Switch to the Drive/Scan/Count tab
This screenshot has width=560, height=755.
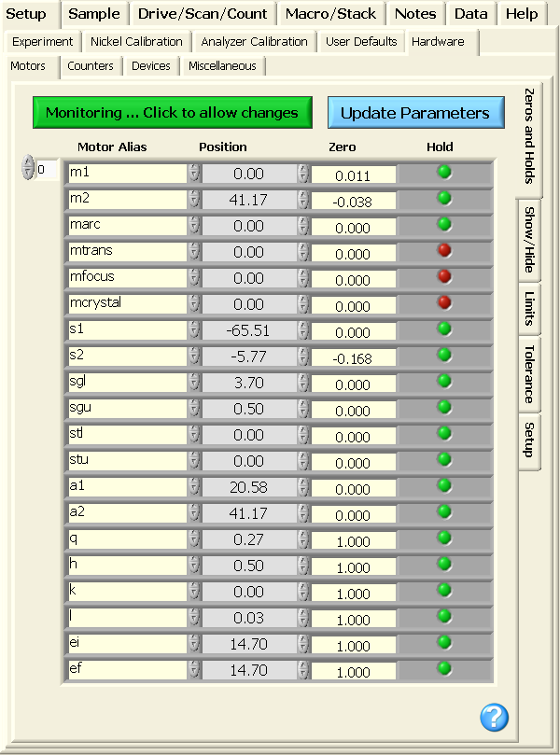[203, 13]
